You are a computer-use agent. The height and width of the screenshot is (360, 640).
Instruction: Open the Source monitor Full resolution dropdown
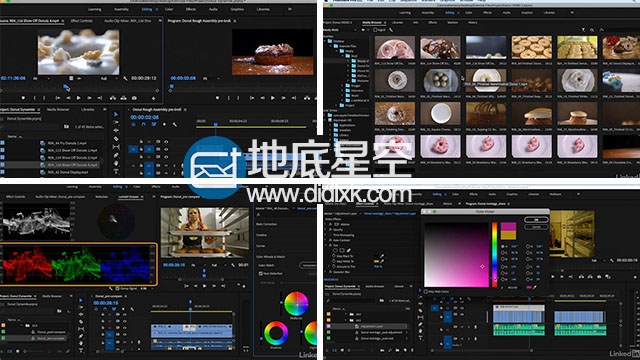[x=108, y=78]
